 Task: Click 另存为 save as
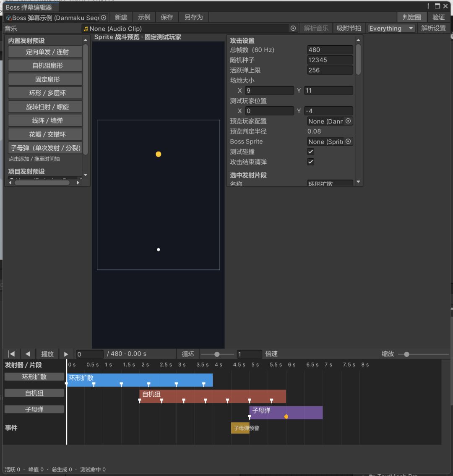(x=194, y=17)
